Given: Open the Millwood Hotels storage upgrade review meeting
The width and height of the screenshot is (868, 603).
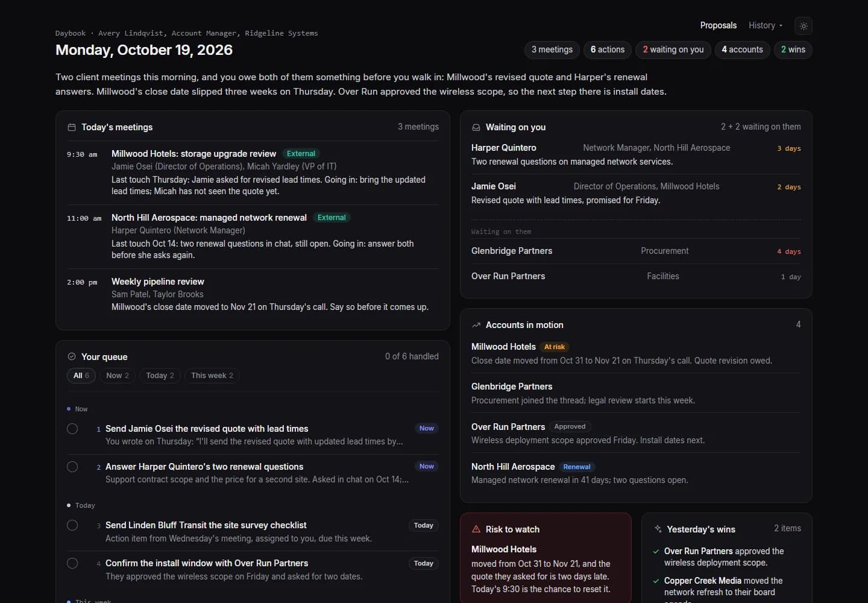Looking at the screenshot, I should pos(253,172).
